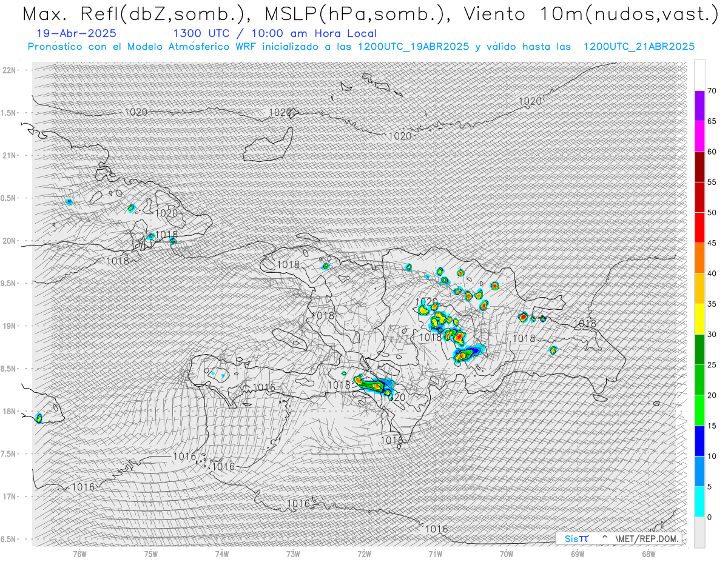This screenshot has height=562, width=728.
Task: Click the color bar label 20
Action: pos(712,395)
